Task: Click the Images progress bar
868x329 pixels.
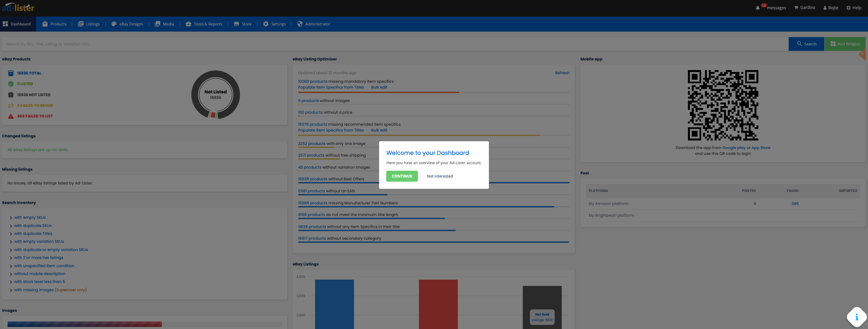Action: [145, 324]
